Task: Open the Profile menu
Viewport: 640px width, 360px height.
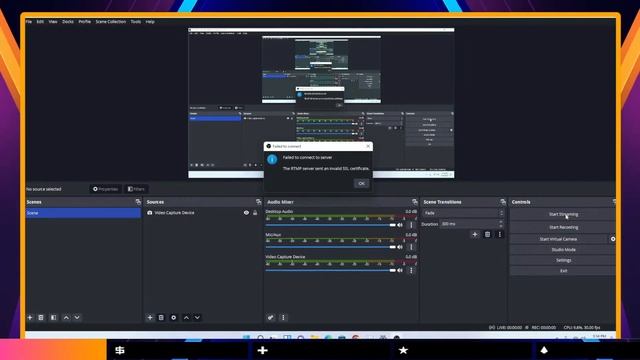Action: click(84, 22)
